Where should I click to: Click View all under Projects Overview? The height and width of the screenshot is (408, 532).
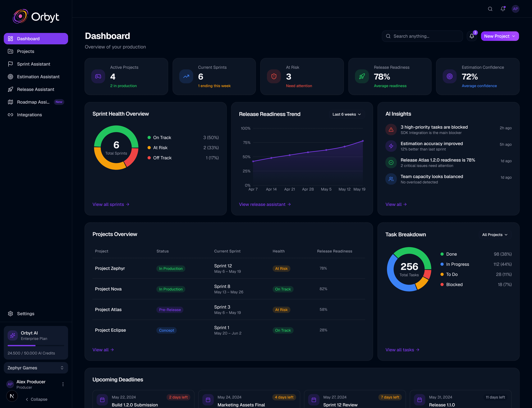click(103, 350)
